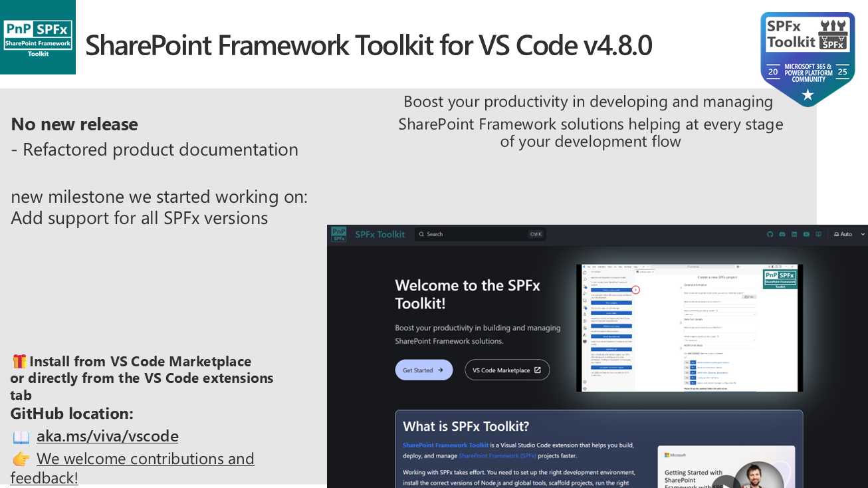Click the PnP SPFx site logo in the navbar

click(339, 234)
